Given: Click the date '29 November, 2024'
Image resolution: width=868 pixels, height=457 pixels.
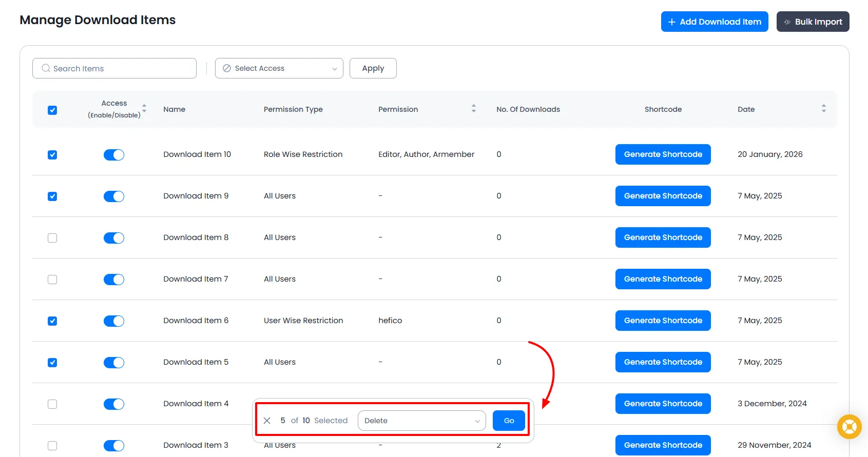Looking at the screenshot, I should (775, 445).
